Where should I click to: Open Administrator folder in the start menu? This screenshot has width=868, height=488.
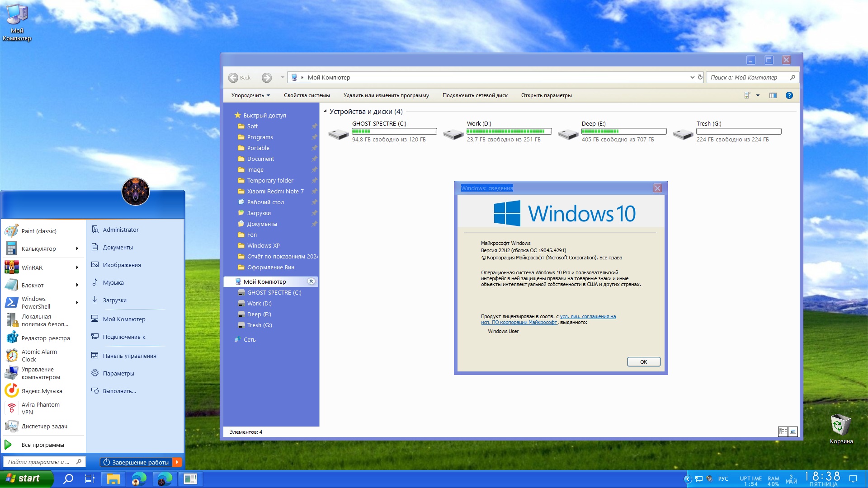115,230
